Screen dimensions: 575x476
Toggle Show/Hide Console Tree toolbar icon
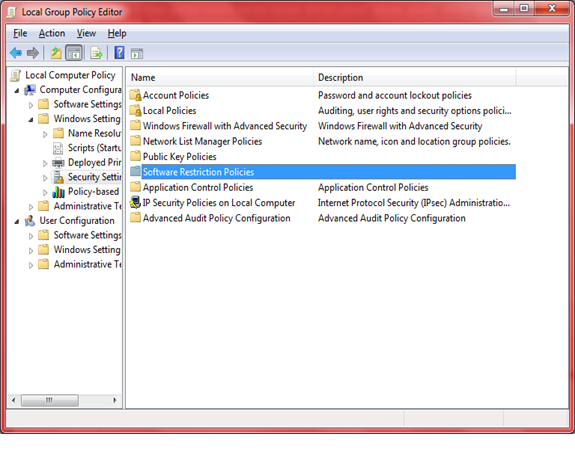(x=74, y=53)
